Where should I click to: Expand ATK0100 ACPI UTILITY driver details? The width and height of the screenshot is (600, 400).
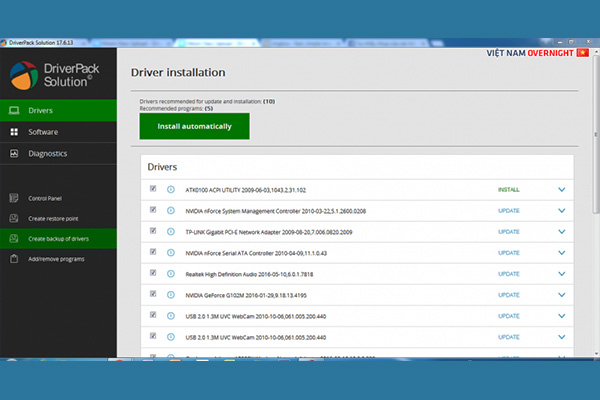561,189
